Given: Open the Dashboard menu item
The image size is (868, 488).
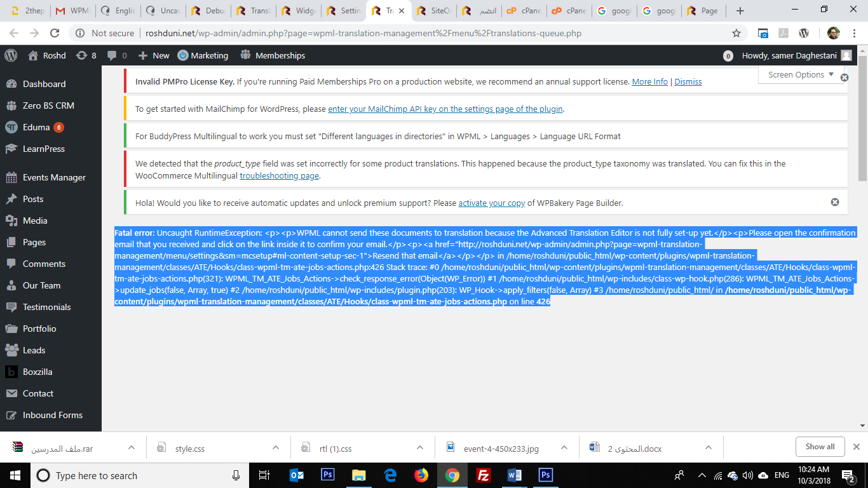Looking at the screenshot, I should 44,84.
